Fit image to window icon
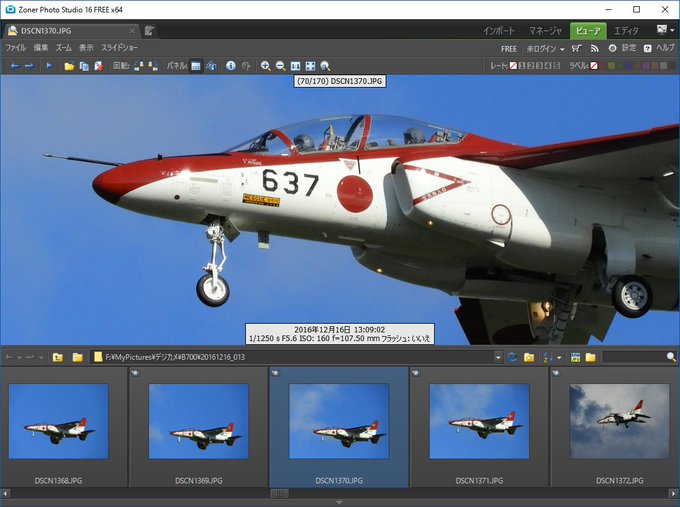 [310, 66]
